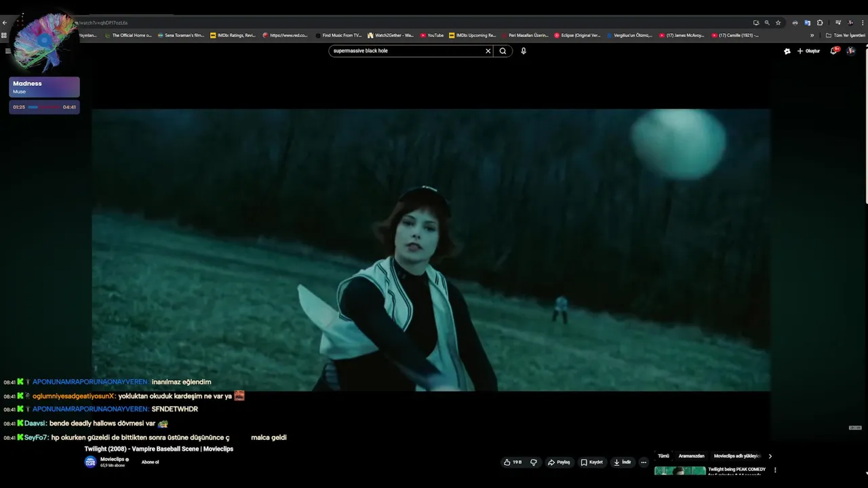Open the YouTube account avatar menu
Screen dimensions: 868x488
pyautogui.click(x=851, y=51)
